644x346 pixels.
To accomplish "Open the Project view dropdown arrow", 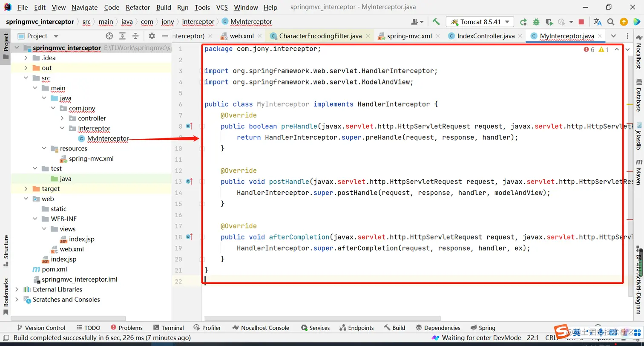I will (56, 36).
